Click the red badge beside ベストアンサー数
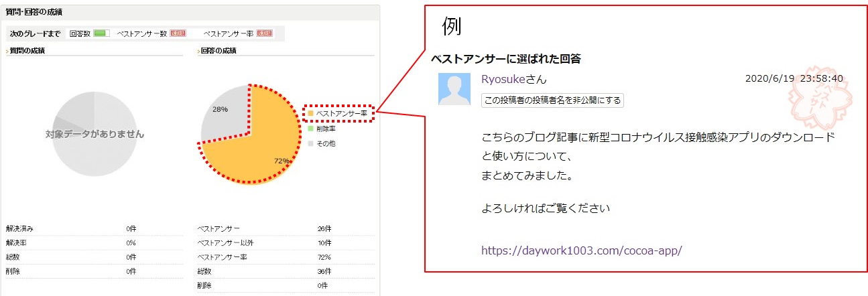This screenshot has width=868, height=296. (x=177, y=33)
